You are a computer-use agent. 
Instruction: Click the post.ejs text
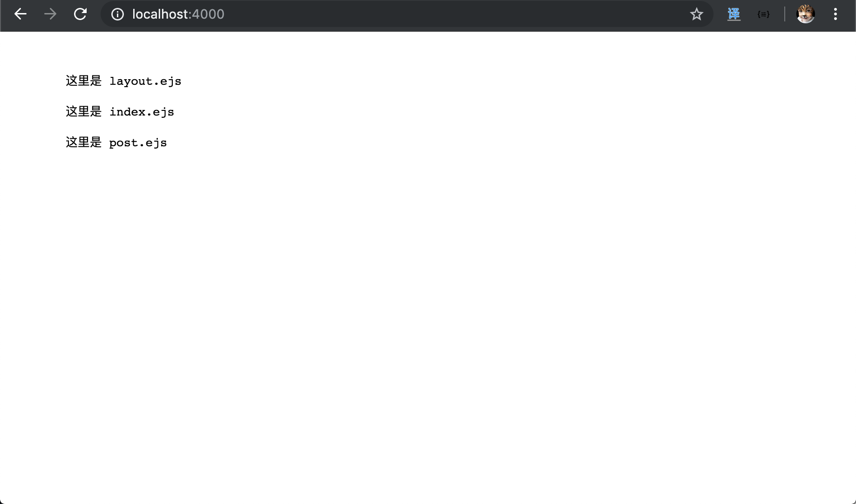point(138,143)
